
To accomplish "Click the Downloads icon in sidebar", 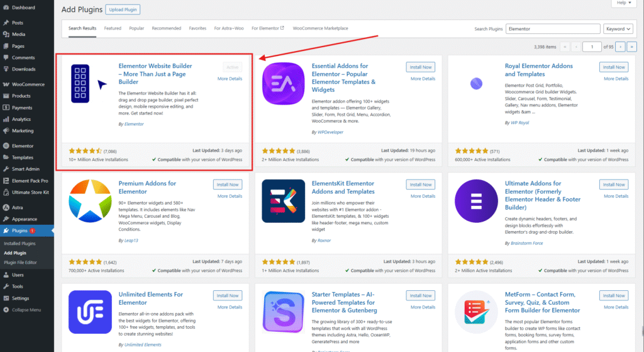I will pos(6,69).
